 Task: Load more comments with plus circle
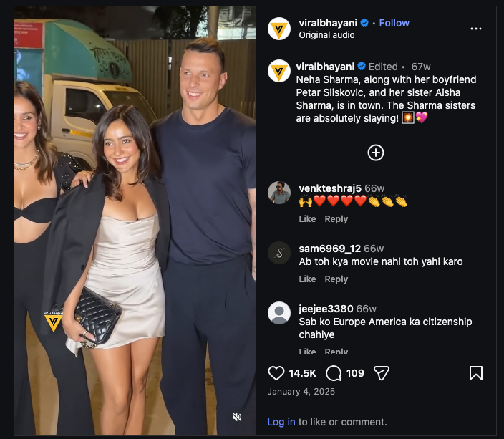pos(376,153)
